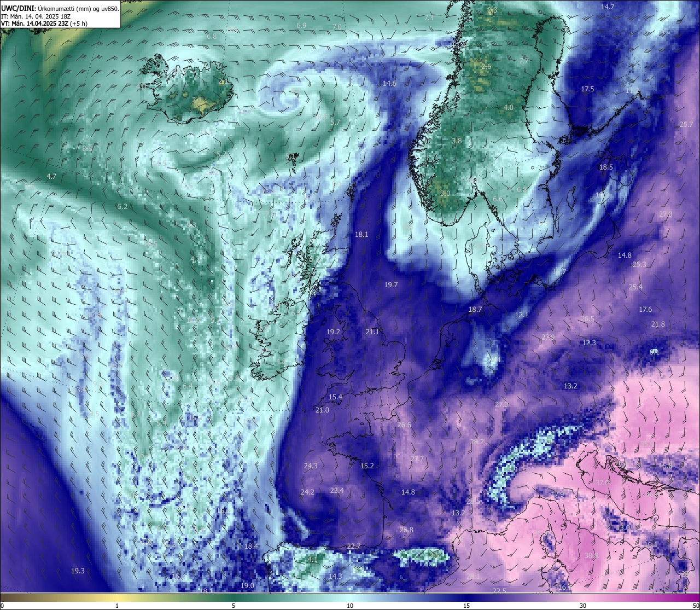Click the 5.7 value east of Iceland
Screen dimensions: 700x610
(x=335, y=123)
